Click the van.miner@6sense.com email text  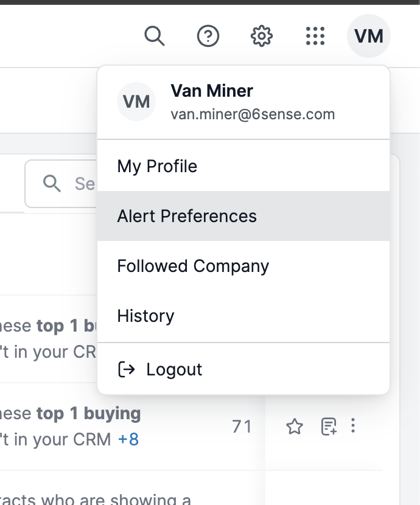[x=253, y=114]
